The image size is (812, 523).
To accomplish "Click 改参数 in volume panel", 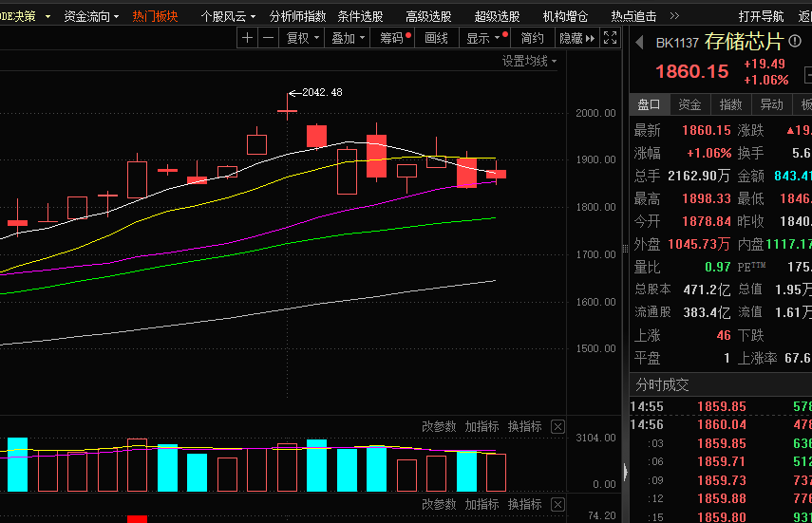I will click(x=439, y=427).
